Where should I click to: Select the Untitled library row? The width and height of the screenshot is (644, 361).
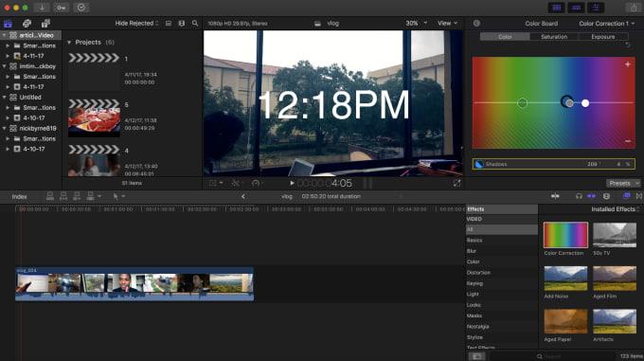point(31,98)
